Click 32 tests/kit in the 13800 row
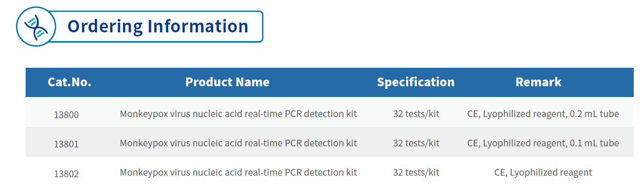Viewport: 644px width, 190px height. coord(416,114)
